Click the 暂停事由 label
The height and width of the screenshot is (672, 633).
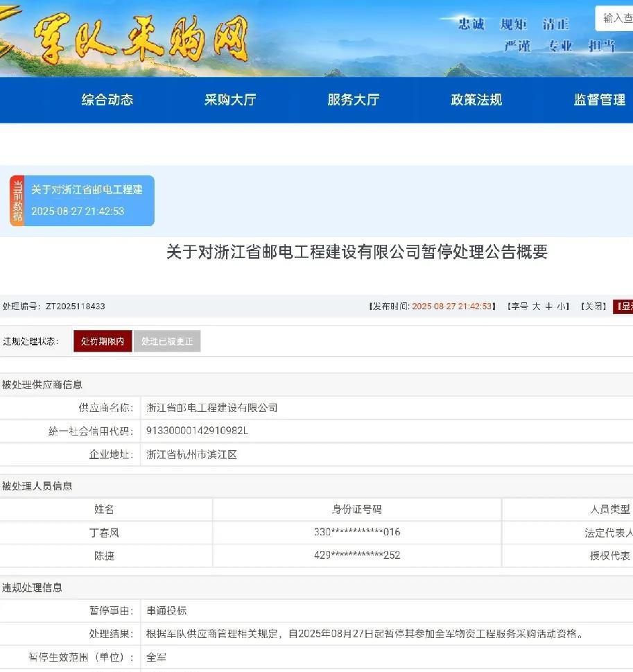tap(111, 611)
